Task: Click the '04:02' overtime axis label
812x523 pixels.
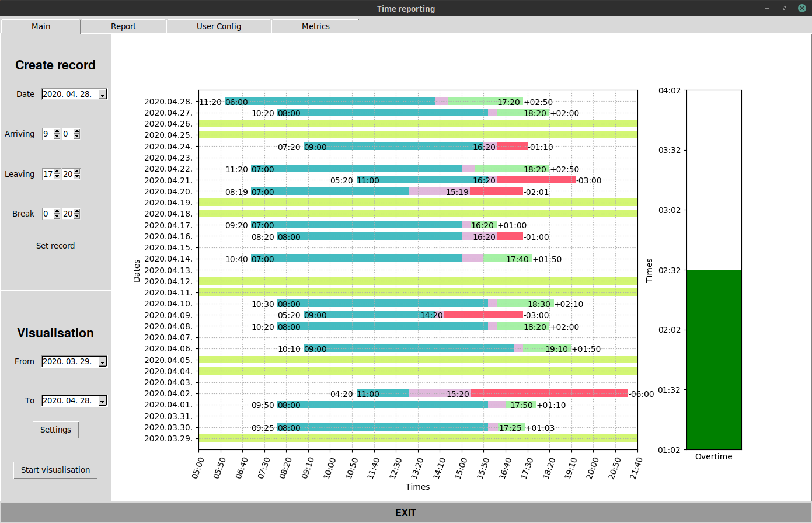Action: (x=670, y=90)
